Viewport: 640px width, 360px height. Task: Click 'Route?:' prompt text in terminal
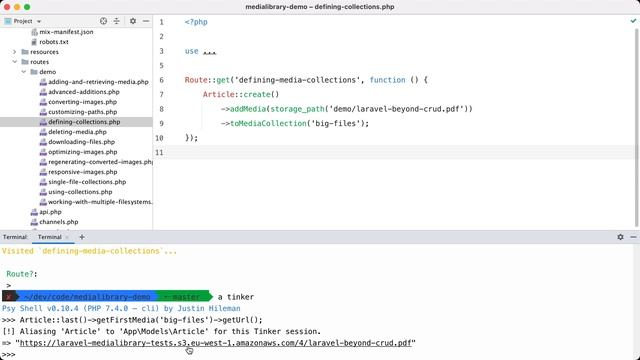click(22, 274)
